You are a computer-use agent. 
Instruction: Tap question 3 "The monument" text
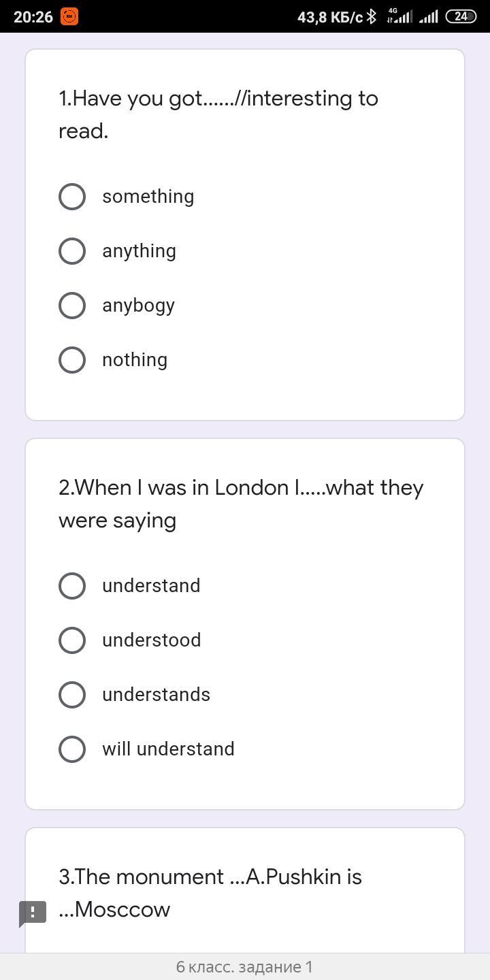210,893
